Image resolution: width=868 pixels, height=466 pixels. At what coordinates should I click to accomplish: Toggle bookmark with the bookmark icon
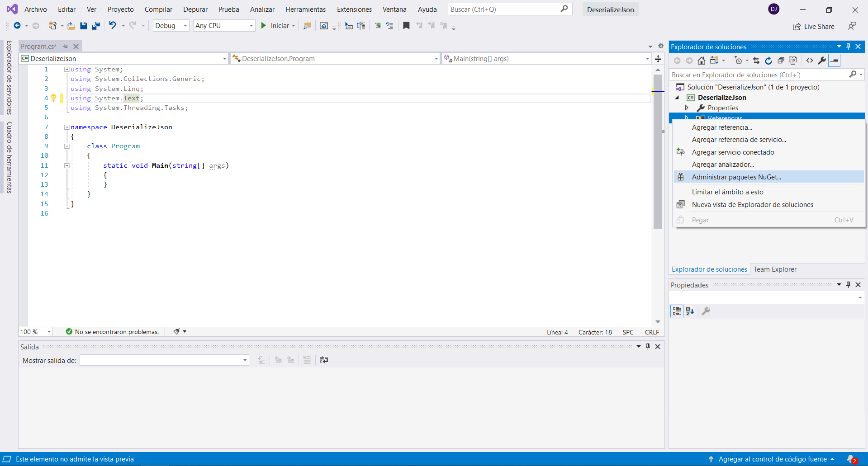[406, 26]
